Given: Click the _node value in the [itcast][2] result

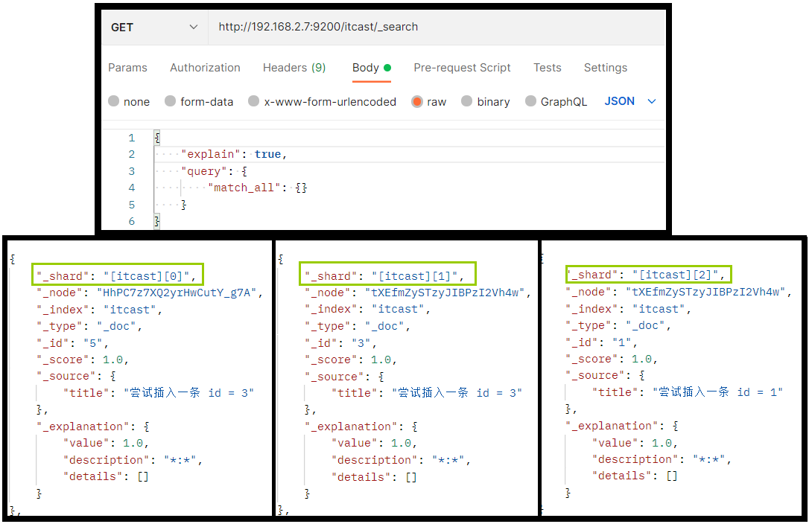Looking at the screenshot, I should click(705, 292).
